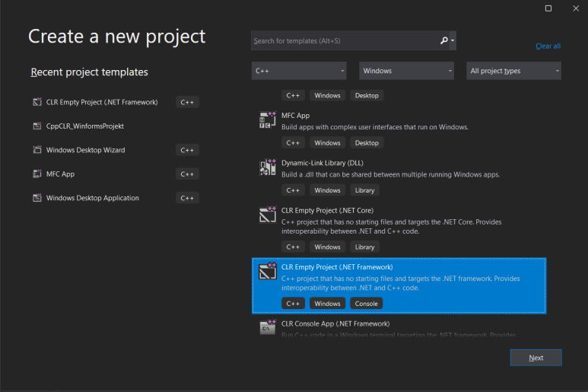Image resolution: width=588 pixels, height=392 pixels.
Task: Click the MFC App template icon in results
Action: tap(267, 120)
